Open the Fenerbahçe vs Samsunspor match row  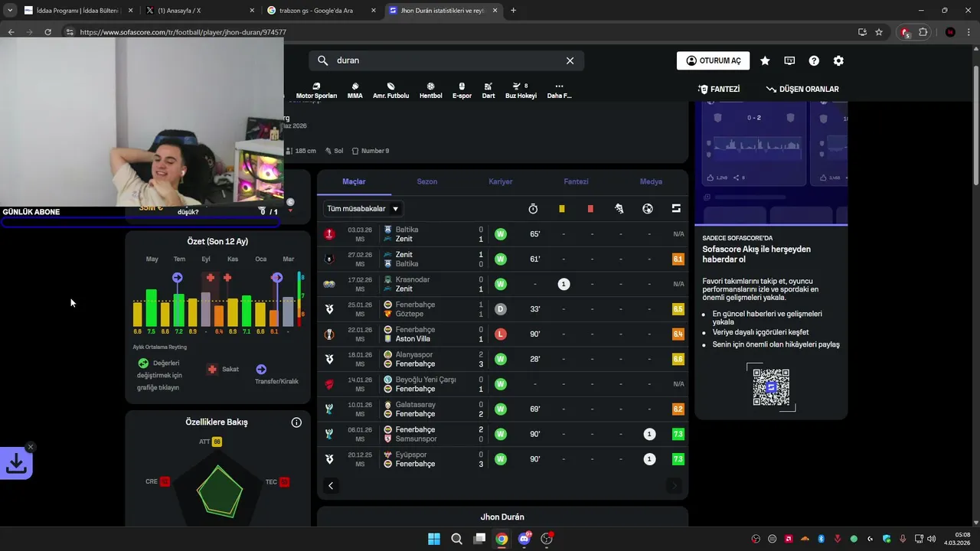pyautogui.click(x=503, y=434)
